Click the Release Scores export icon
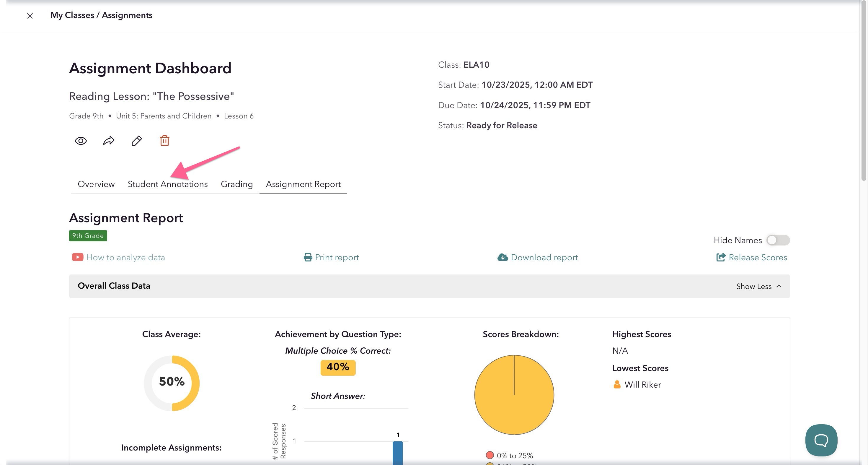The height and width of the screenshot is (465, 868). point(721,257)
